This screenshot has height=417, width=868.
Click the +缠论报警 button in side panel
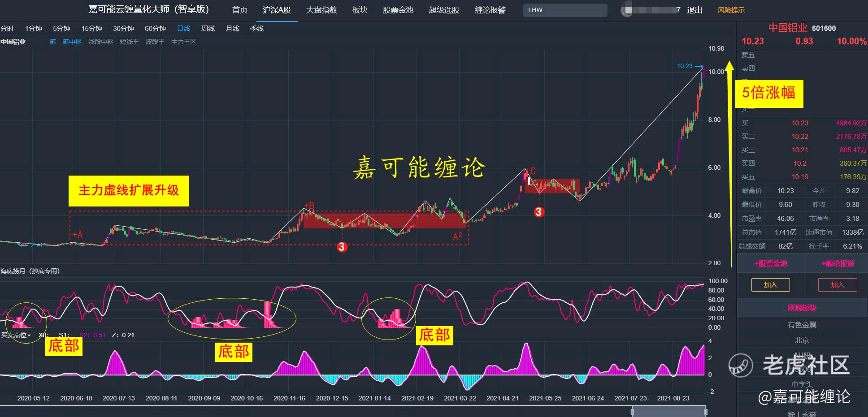click(x=838, y=263)
